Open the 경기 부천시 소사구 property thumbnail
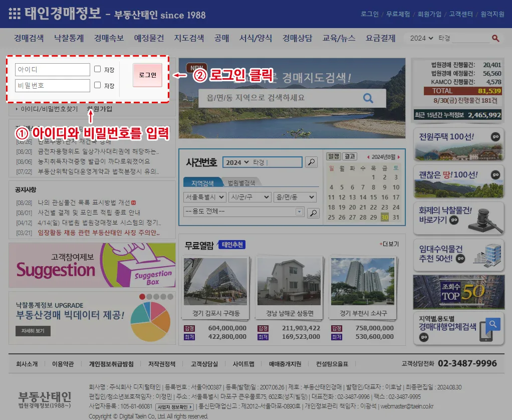512x420 pixels. (x=363, y=282)
